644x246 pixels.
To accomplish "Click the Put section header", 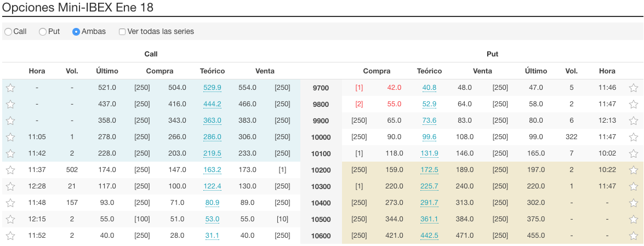I will click(x=492, y=54).
